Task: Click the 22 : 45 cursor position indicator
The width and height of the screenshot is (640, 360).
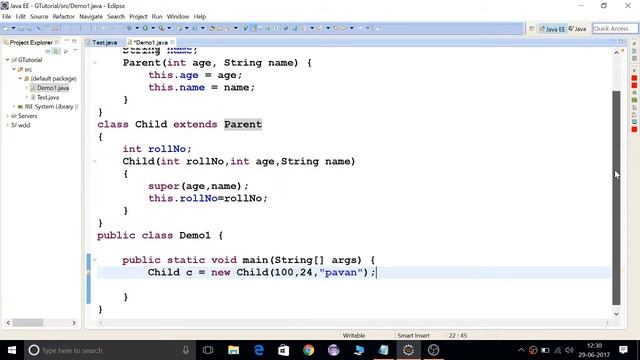Action: 458,336
